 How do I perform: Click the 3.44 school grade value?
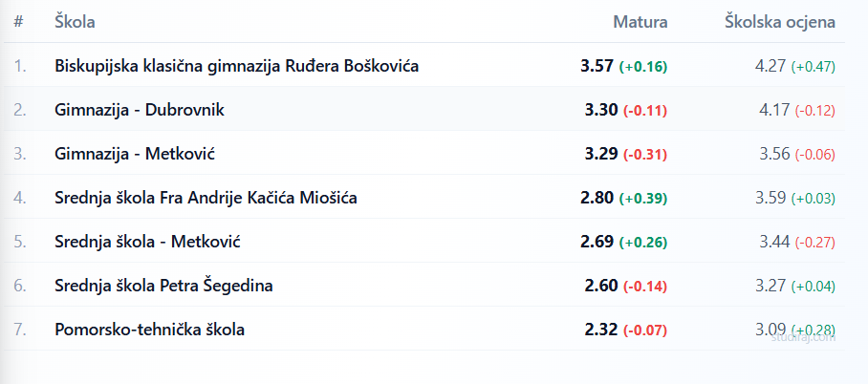(774, 242)
